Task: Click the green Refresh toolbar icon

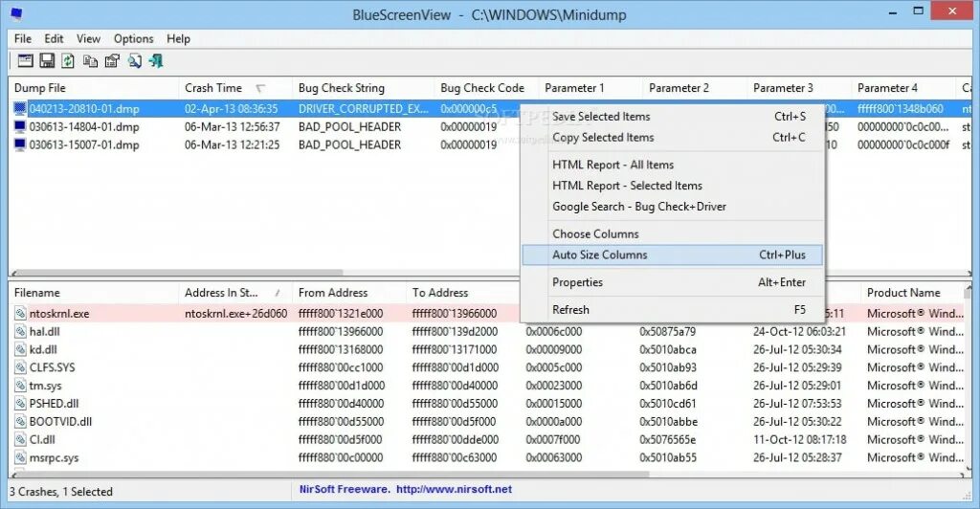Action: tap(68, 60)
